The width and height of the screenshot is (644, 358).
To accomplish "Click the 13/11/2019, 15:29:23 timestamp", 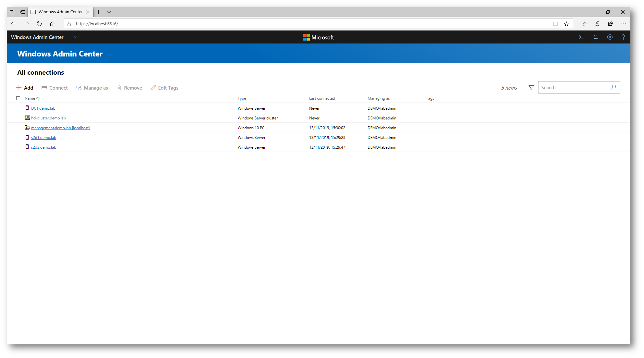I will coord(327,138).
